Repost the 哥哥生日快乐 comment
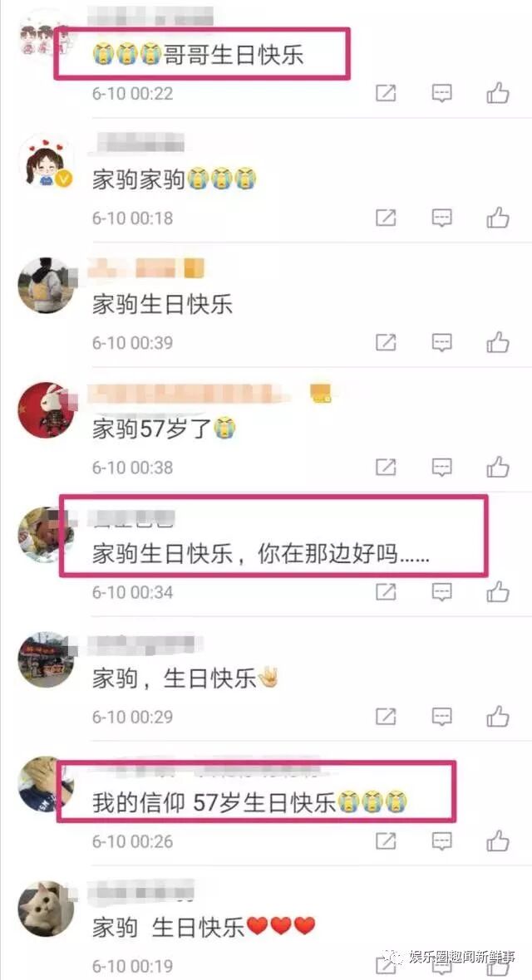Viewport: 532px width, 980px height. click(x=386, y=93)
